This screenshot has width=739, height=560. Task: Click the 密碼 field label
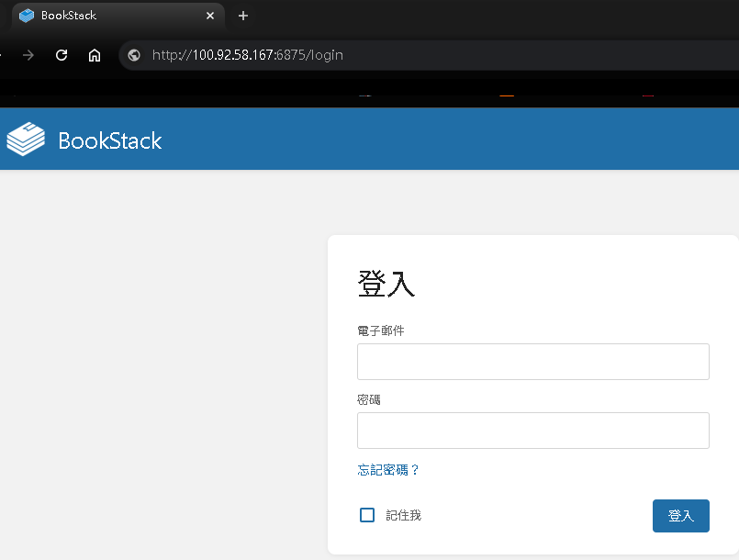(369, 400)
